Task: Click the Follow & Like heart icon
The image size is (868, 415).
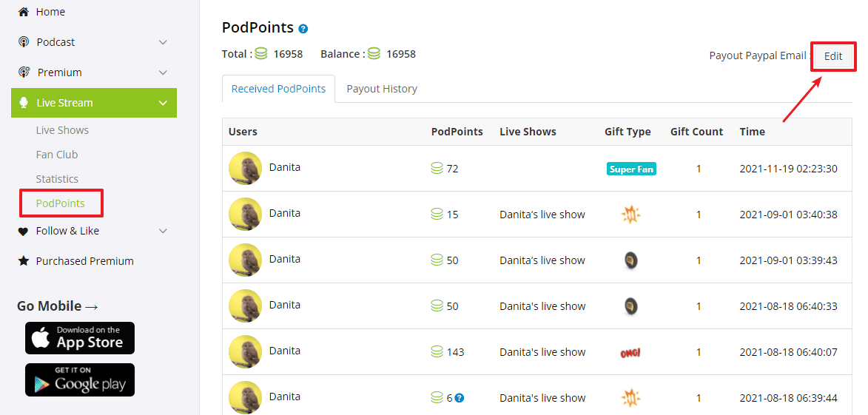Action: 24,231
